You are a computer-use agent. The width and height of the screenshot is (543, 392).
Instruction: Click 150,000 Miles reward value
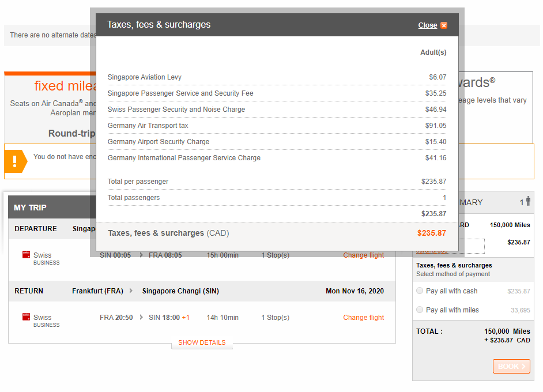click(510, 225)
